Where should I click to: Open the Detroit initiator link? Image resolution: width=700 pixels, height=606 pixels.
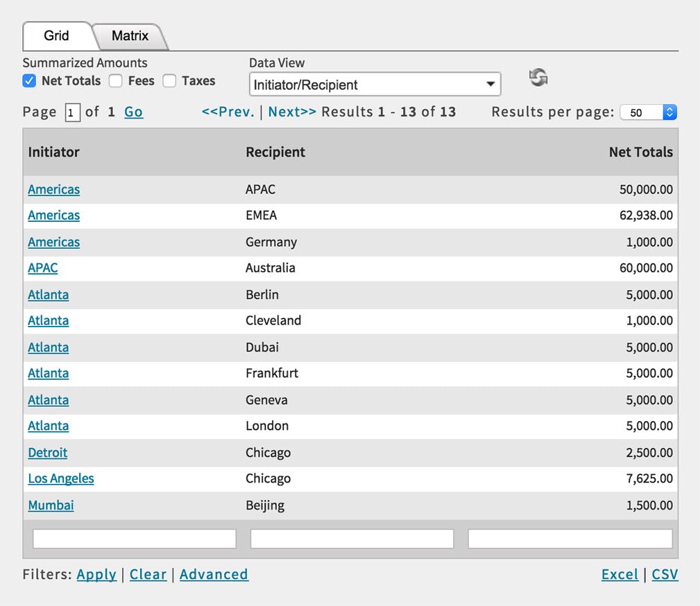coord(47,453)
